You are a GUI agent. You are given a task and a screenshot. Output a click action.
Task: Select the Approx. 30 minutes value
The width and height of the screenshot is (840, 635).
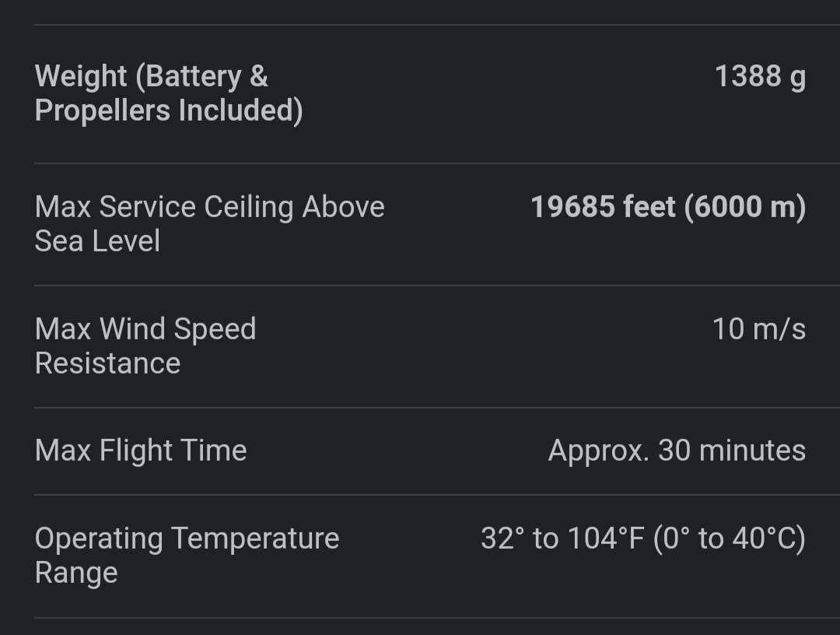click(x=677, y=451)
